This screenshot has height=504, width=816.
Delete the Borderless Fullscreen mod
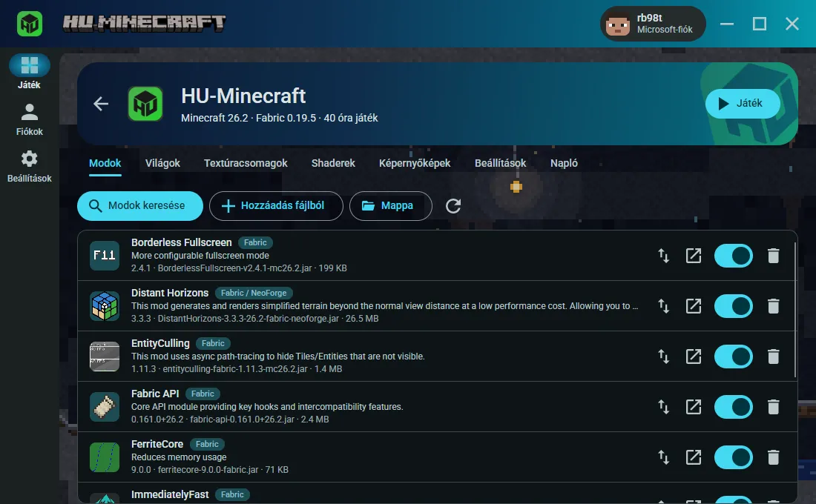(x=773, y=256)
